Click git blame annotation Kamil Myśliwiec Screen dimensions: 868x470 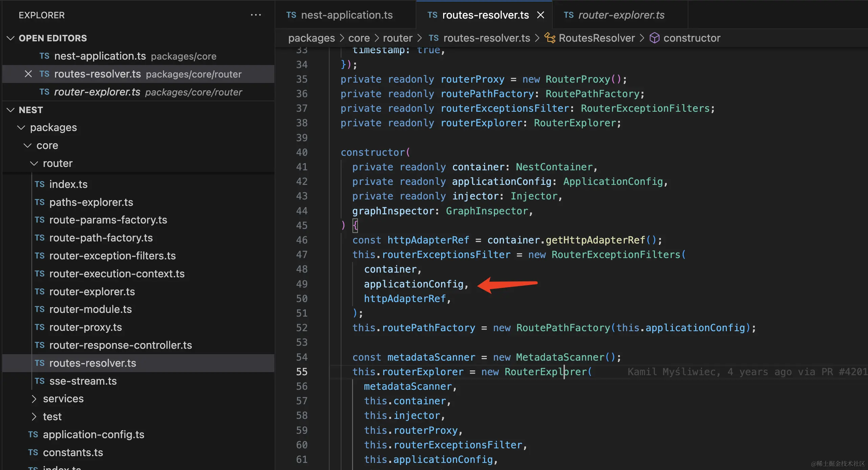pyautogui.click(x=747, y=372)
